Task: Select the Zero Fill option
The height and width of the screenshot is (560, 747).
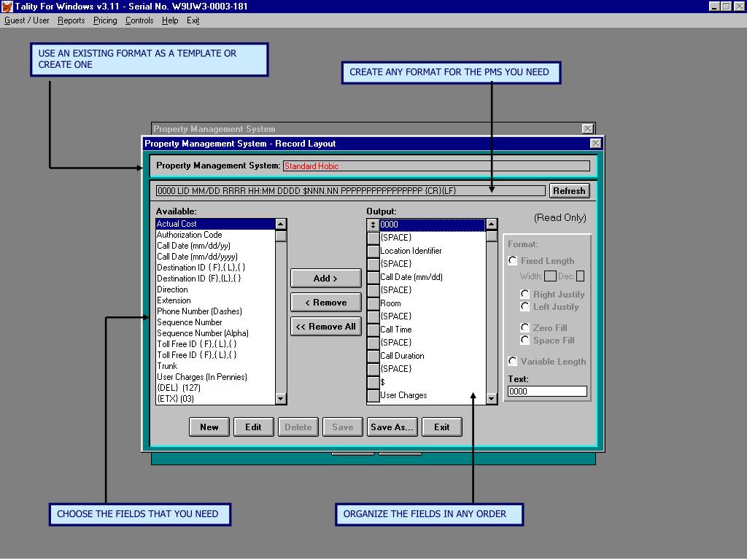Action: (x=525, y=327)
